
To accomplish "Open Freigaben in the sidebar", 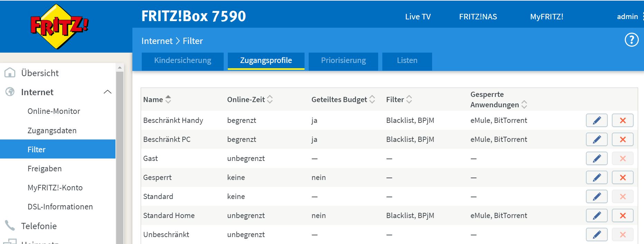I will [45, 169].
